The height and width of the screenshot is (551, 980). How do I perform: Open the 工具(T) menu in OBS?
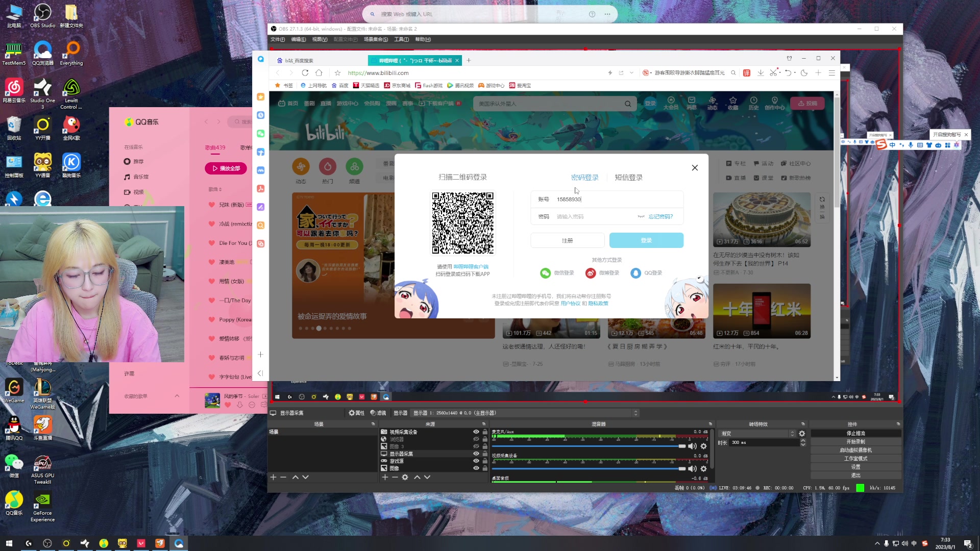pos(401,39)
